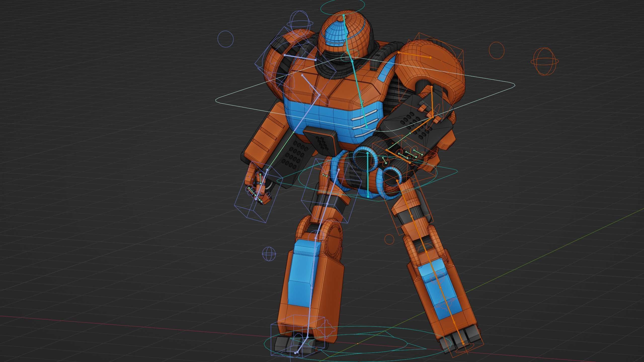Screen dimensions: 644x362
Task: Select the teal ellipse control above the robot's head
Action: pyautogui.click(x=342, y=7)
